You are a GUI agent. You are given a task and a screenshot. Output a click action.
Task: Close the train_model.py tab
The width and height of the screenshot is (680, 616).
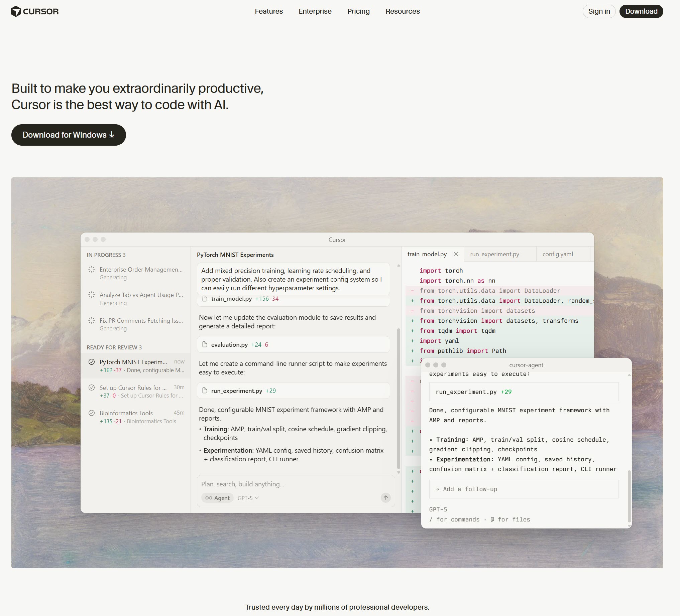[x=456, y=254]
